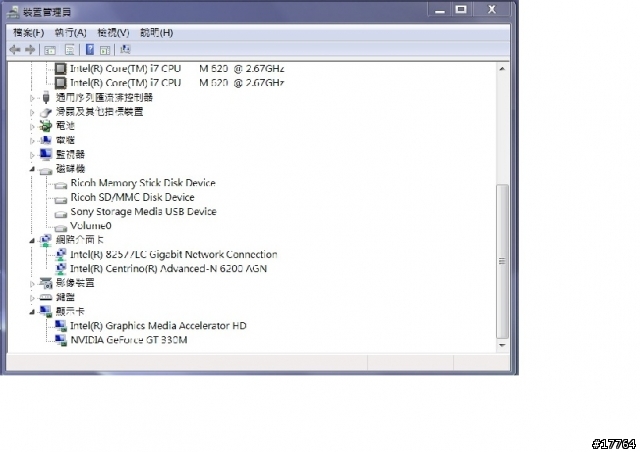
Task: Select the Volume0 disk entry
Action: click(91, 226)
